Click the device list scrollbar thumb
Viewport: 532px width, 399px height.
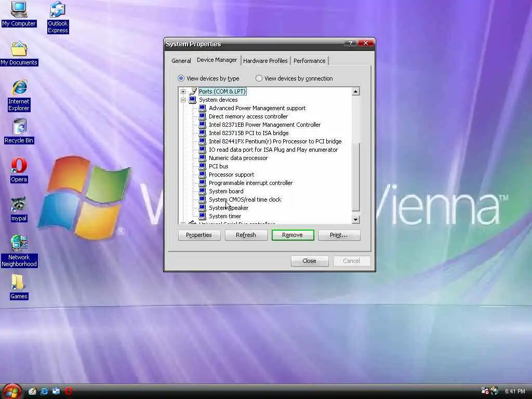(x=355, y=177)
